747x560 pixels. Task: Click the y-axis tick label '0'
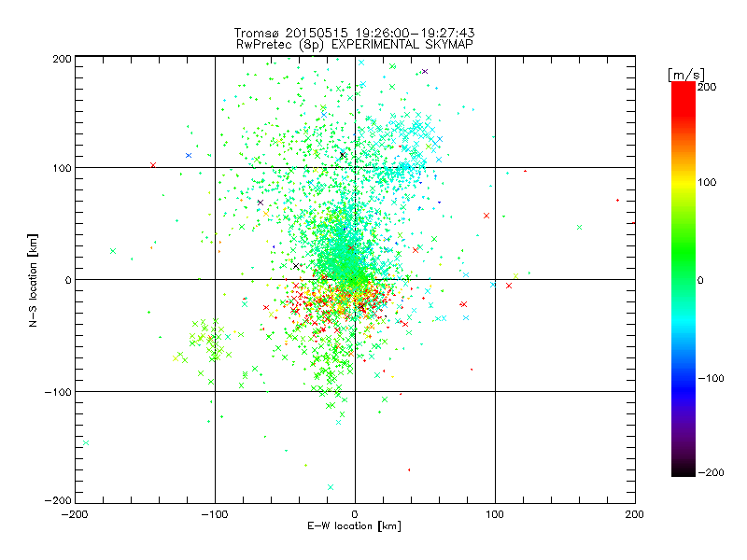click(68, 280)
